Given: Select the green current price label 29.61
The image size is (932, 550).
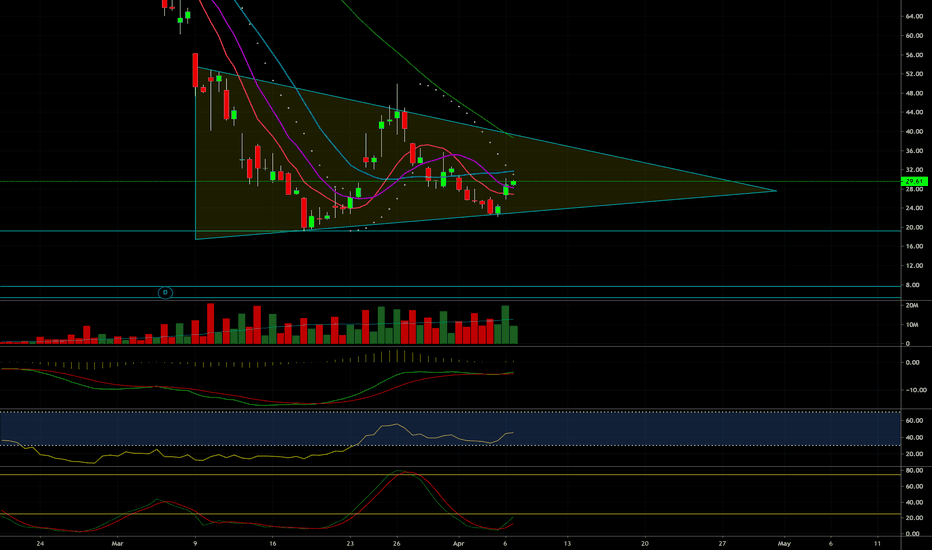Looking at the screenshot, I should pos(914,181).
